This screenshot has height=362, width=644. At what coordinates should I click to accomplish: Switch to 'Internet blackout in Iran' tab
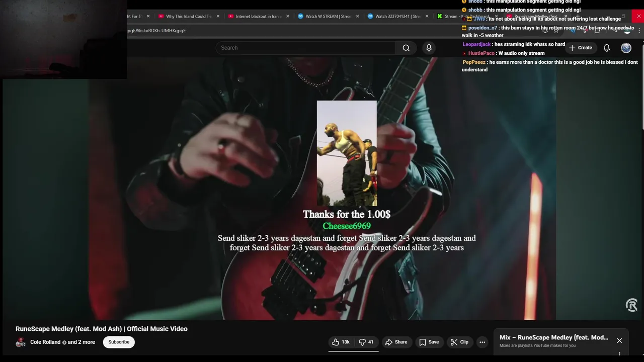coord(258,16)
